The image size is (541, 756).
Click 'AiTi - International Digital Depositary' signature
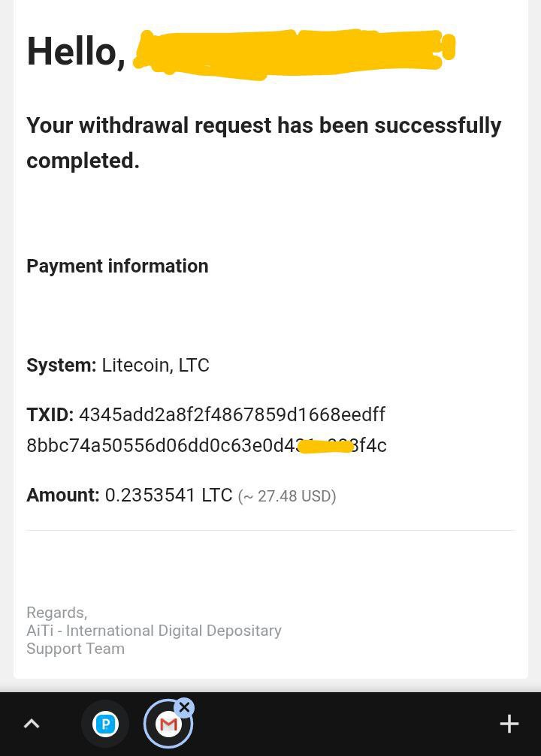(x=154, y=631)
